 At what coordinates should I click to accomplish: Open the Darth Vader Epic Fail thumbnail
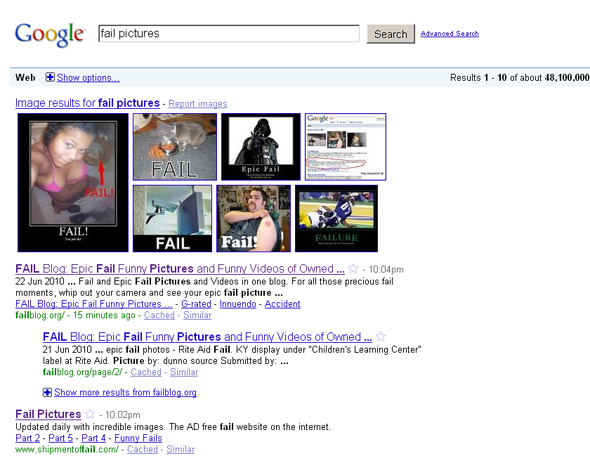tap(261, 147)
